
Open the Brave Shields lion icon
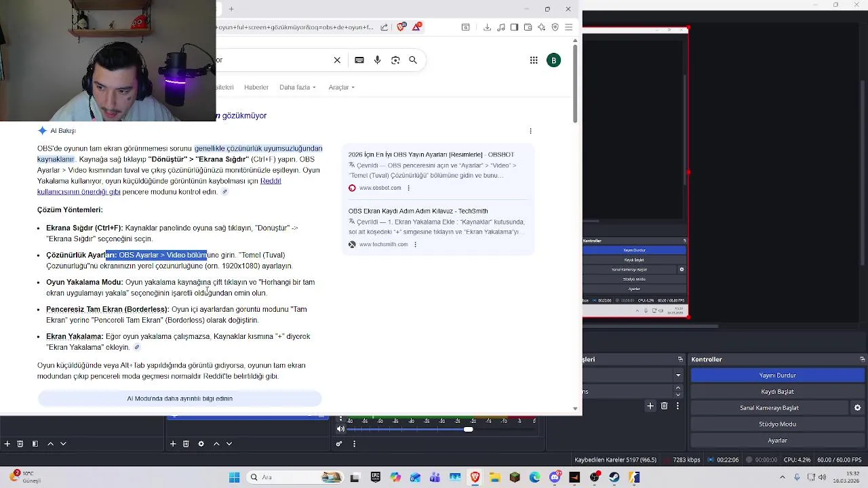[x=401, y=27]
